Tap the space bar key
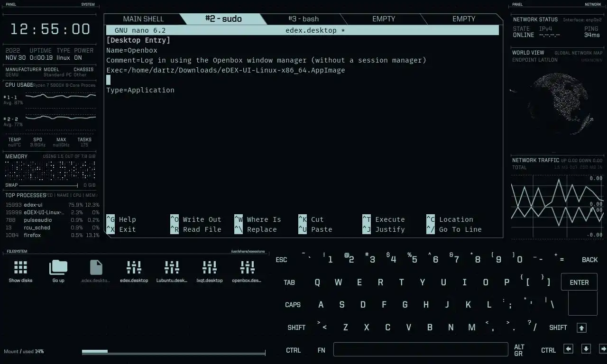The image size is (607, 364). pos(421,349)
